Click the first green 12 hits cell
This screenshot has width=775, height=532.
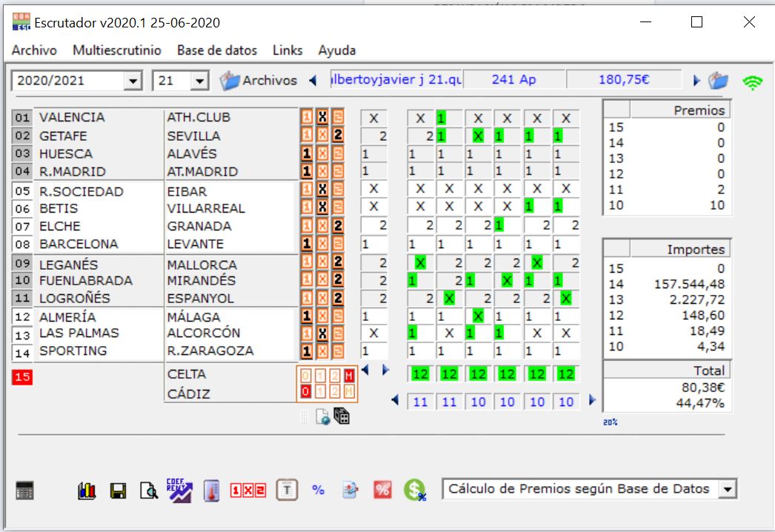pyautogui.click(x=420, y=374)
